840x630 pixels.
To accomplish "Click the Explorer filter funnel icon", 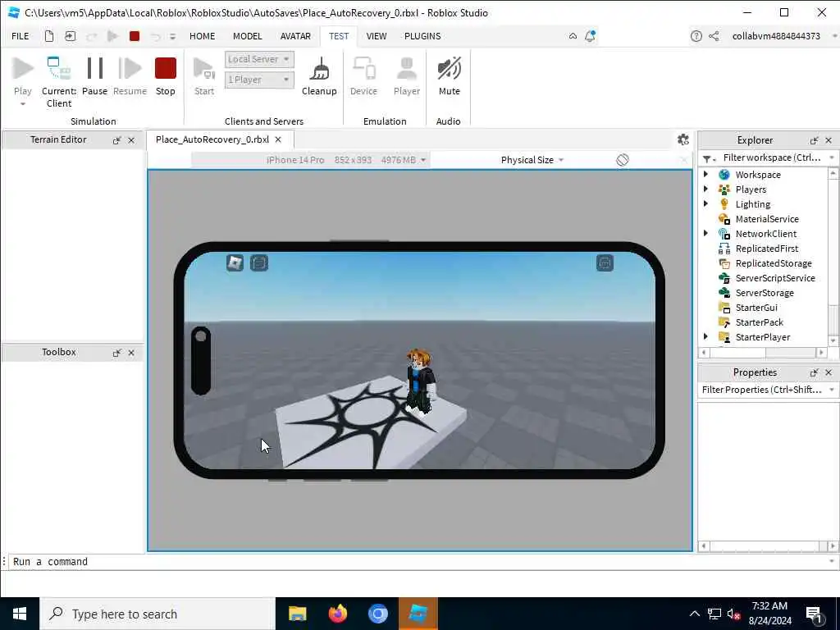I will pyautogui.click(x=707, y=158).
